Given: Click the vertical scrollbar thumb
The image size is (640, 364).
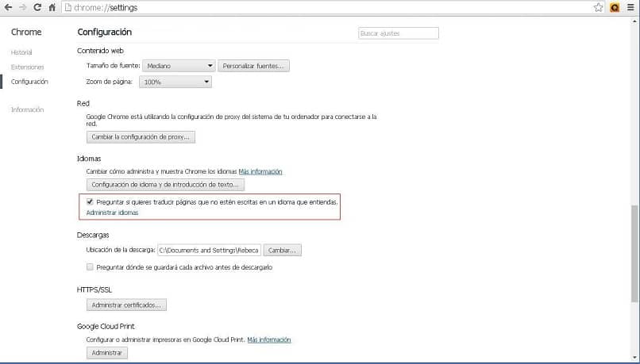Looking at the screenshot, I should (x=634, y=254).
